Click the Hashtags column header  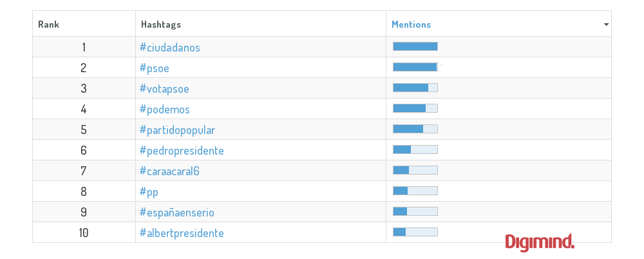pyautogui.click(x=160, y=24)
